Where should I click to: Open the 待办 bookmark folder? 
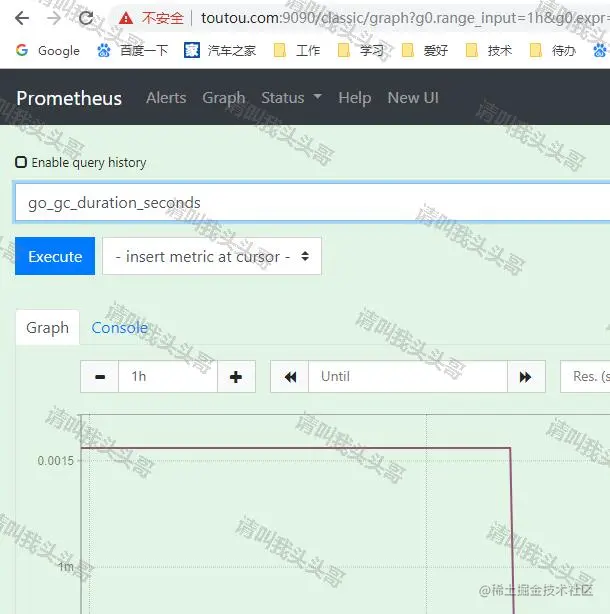553,51
